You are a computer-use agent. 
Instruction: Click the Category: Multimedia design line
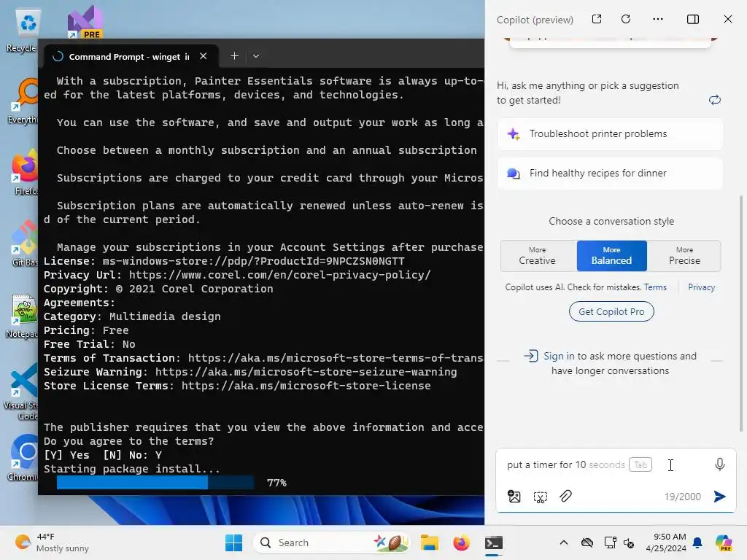click(132, 316)
